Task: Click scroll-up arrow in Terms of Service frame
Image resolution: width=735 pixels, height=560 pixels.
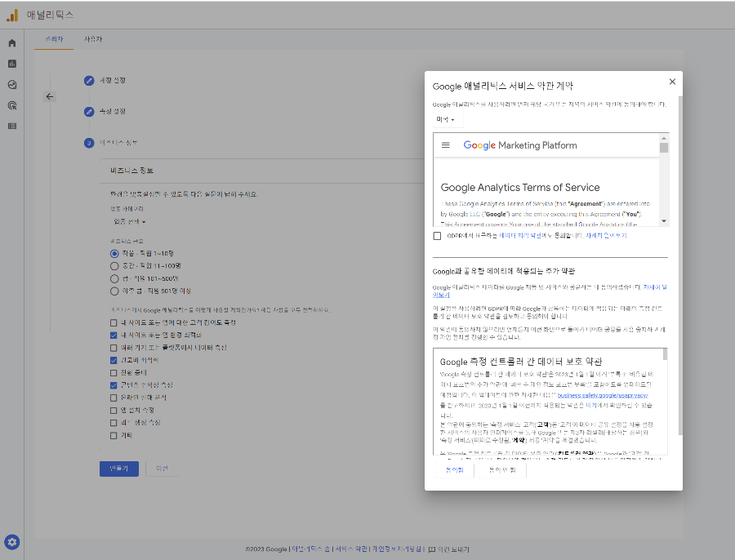Action: point(664,138)
